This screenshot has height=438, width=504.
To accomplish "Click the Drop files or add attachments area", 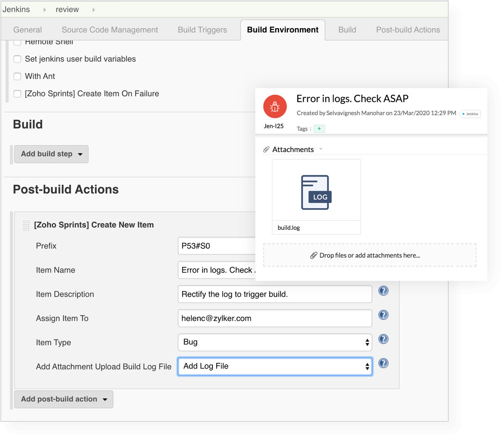I will pyautogui.click(x=370, y=255).
